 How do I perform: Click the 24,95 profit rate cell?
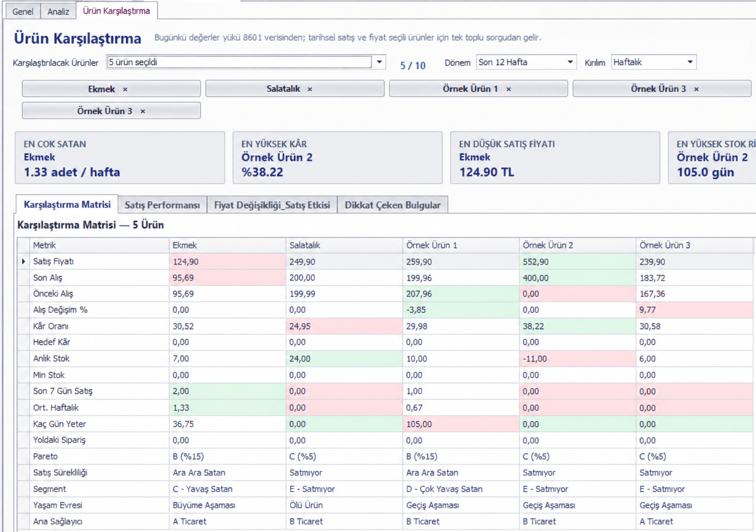point(344,326)
